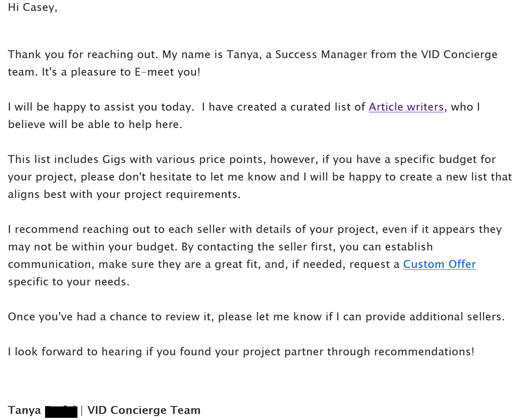
Task: Click the text 'I will be happy to assist you today.'
Action: click(101, 107)
